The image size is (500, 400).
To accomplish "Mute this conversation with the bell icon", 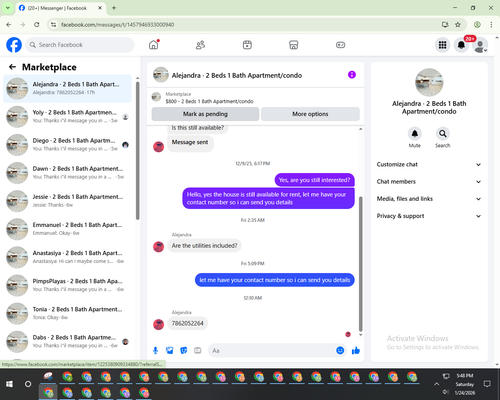I will pos(415,134).
